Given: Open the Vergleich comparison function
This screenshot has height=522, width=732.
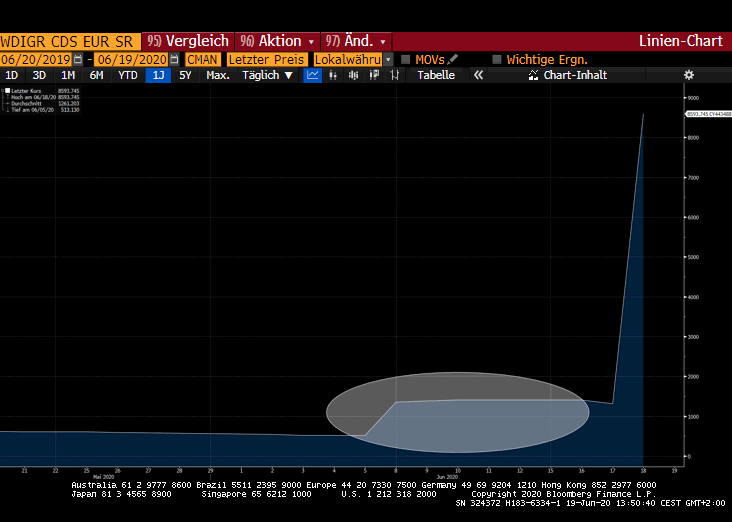Looking at the screenshot, I should (188, 41).
